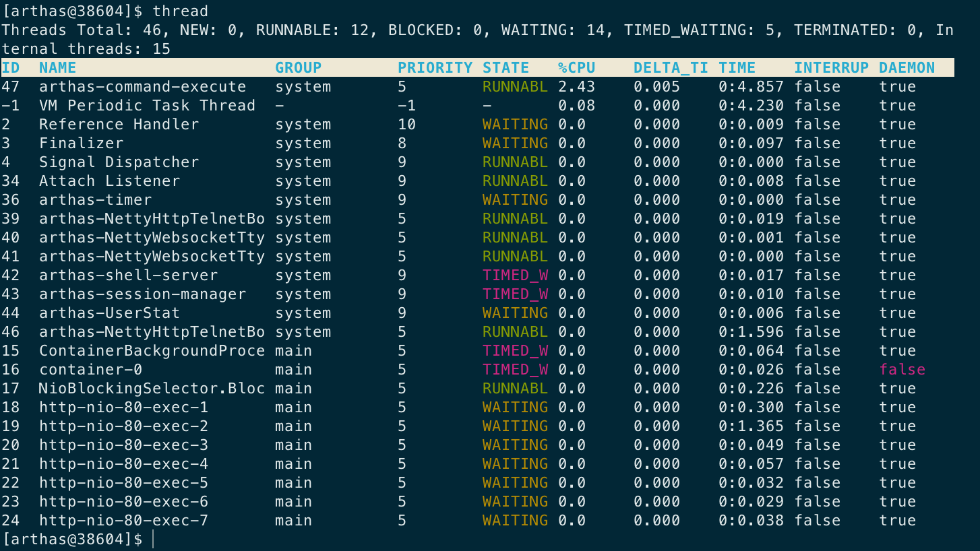Select the container-0 thread name
This screenshot has width=980, height=551.
(91, 370)
